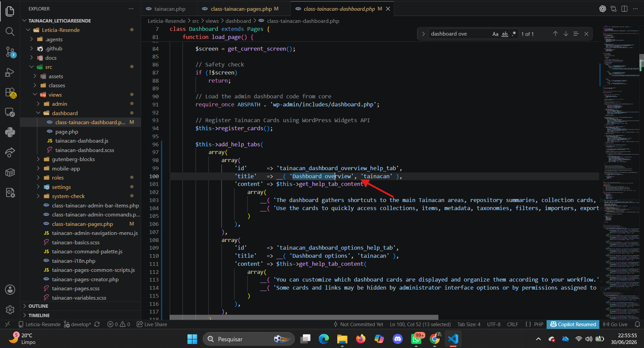Click the horizontal scrollbar of the editor
The height and width of the screenshot is (348, 644).
click(x=304, y=317)
